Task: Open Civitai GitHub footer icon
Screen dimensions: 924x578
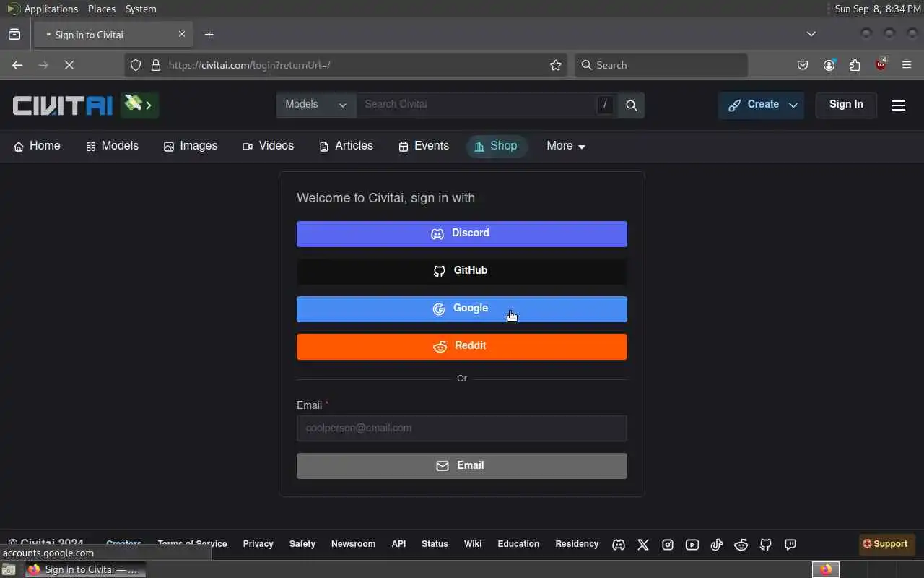Action: coord(766,545)
